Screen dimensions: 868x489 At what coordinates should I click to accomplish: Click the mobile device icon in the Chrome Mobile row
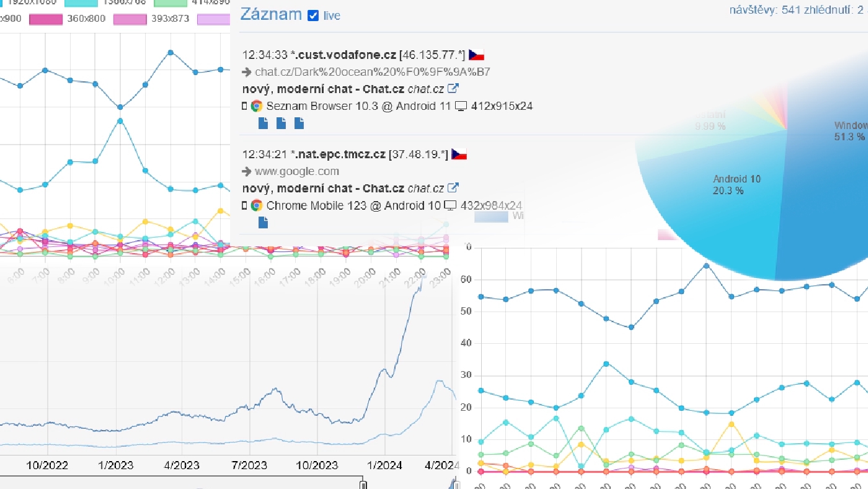[244, 205]
